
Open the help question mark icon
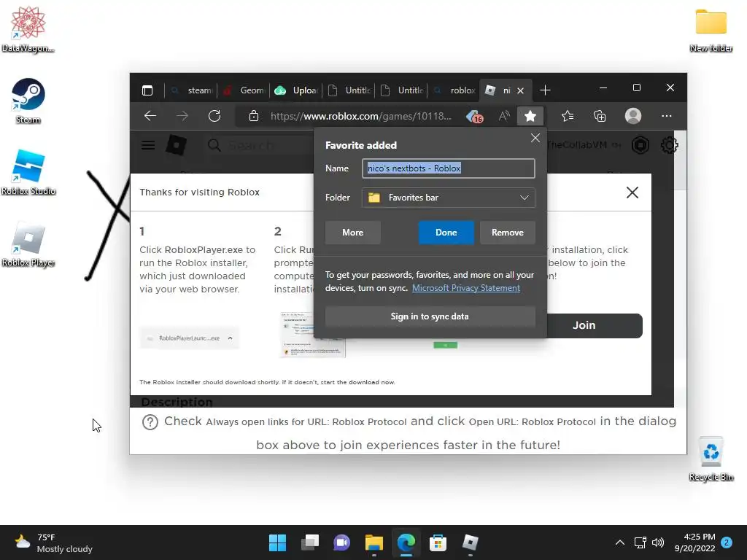pos(150,422)
